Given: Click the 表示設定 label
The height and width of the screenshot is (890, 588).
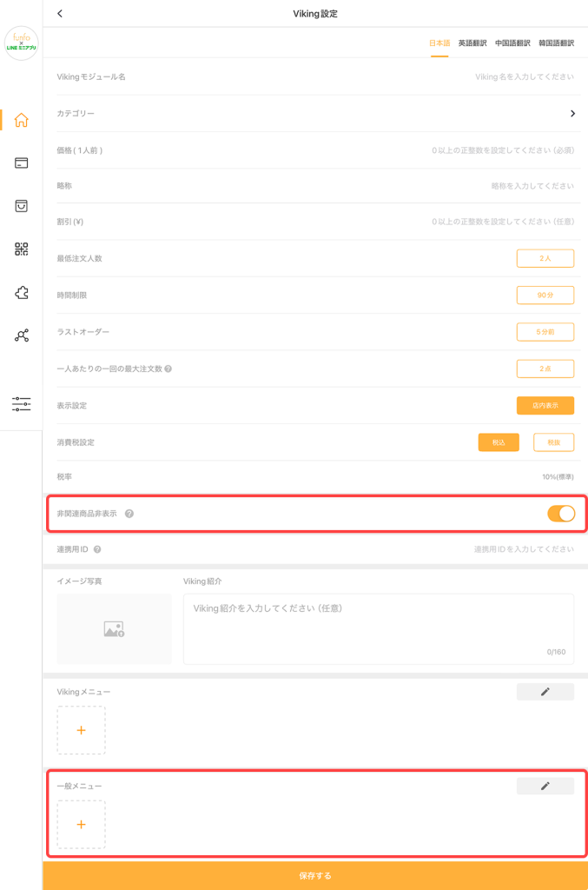Looking at the screenshot, I should click(72, 406).
